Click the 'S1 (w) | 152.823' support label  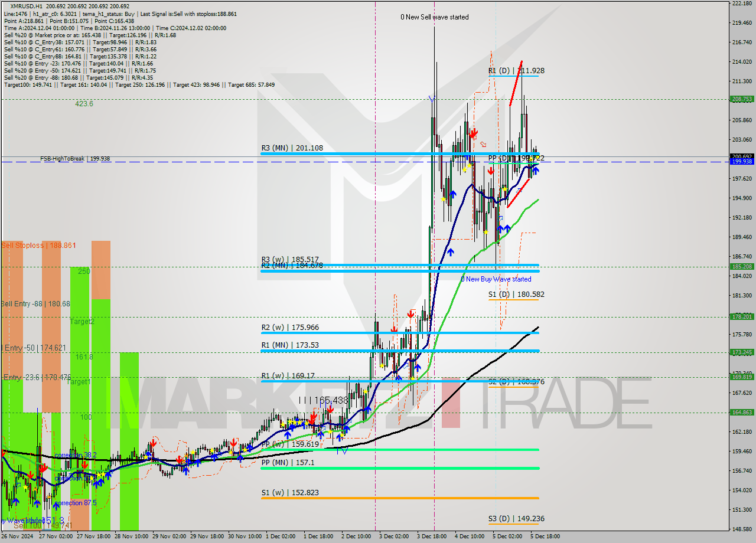pyautogui.click(x=290, y=493)
